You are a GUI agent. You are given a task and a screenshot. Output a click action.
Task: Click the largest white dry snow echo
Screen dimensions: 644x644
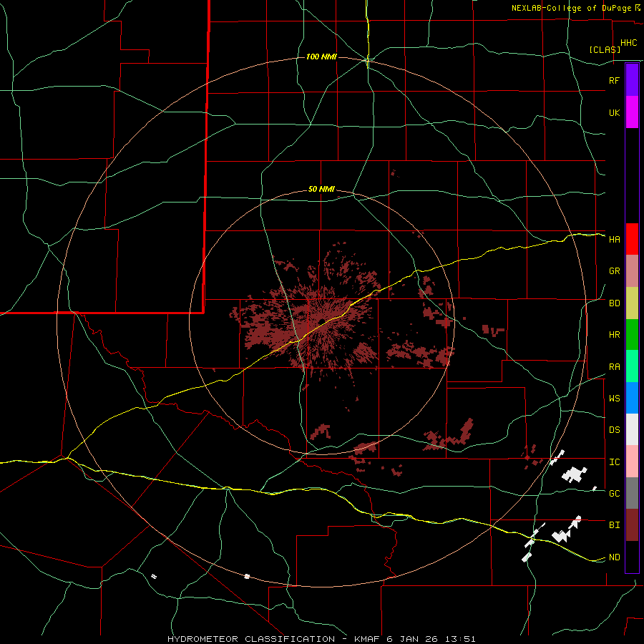[x=574, y=474]
